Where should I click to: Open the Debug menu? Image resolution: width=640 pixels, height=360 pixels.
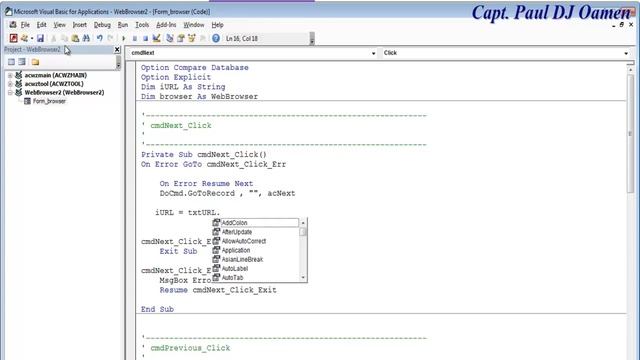[102, 25]
